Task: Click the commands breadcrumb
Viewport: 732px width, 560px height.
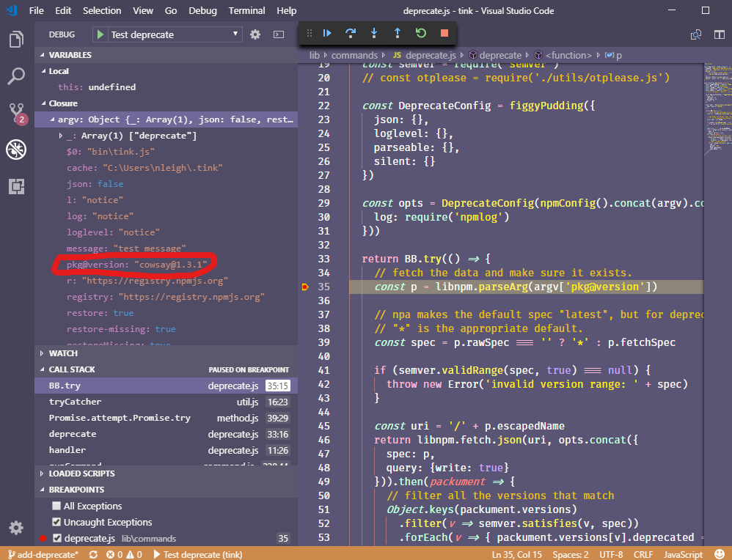Action: (354, 55)
